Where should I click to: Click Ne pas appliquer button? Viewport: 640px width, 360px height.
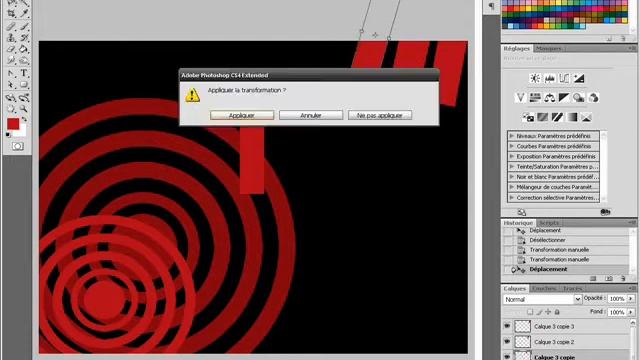click(380, 116)
